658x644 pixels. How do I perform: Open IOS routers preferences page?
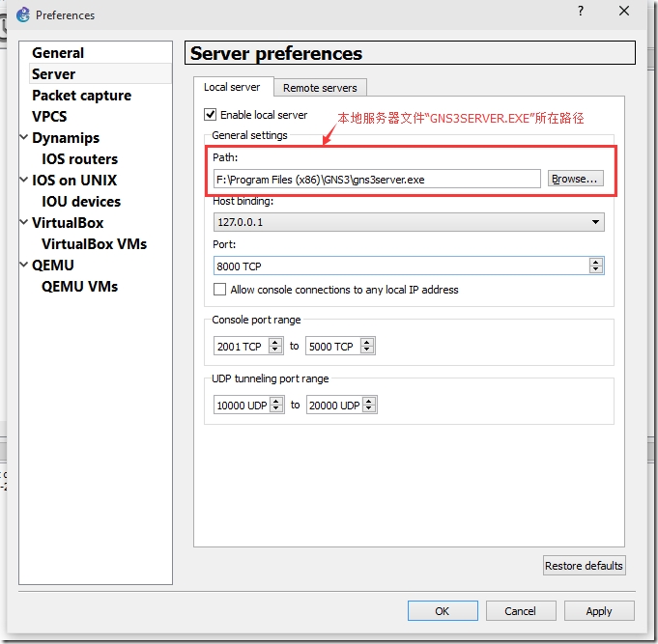pos(80,159)
